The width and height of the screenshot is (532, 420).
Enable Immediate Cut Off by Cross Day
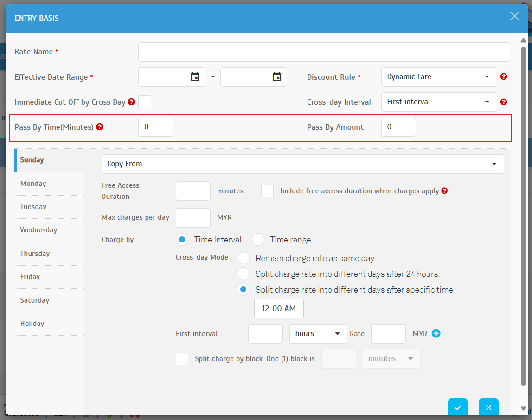[x=145, y=102]
